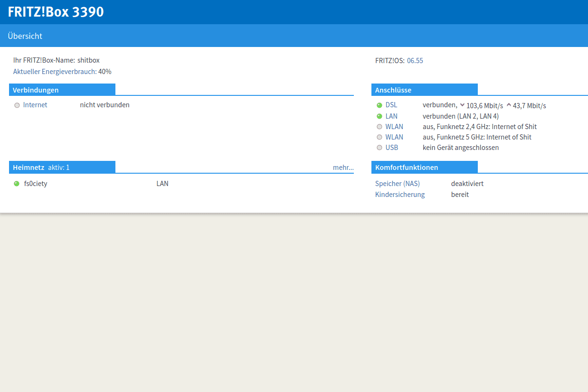This screenshot has width=588, height=392.
Task: Click the DSL upstream arrow icon
Action: point(509,105)
